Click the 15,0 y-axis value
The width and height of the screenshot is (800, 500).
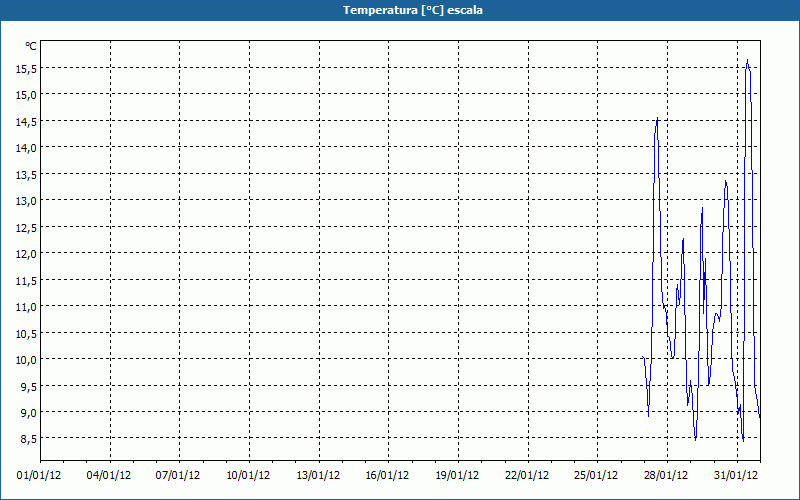pyautogui.click(x=27, y=94)
